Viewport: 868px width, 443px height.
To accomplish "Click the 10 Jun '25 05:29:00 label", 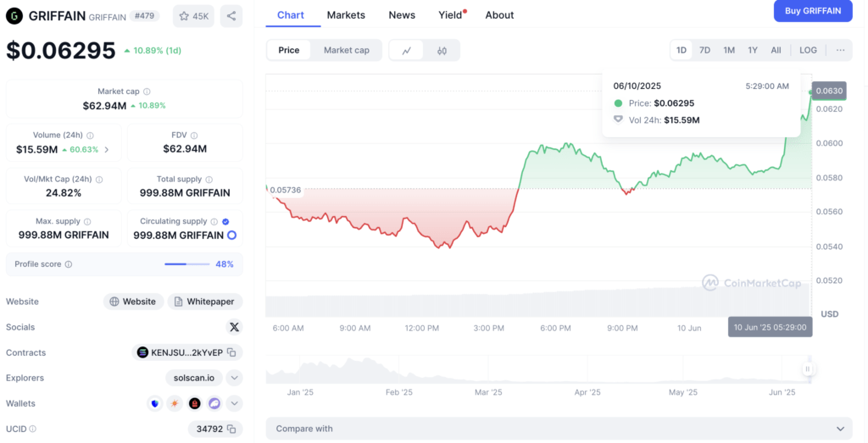I will [770, 327].
